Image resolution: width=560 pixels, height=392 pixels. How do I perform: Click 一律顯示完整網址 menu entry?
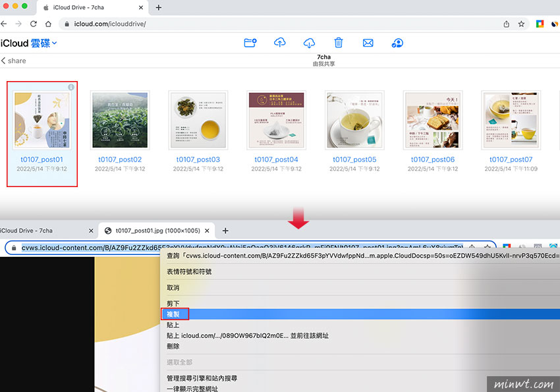click(360, 389)
